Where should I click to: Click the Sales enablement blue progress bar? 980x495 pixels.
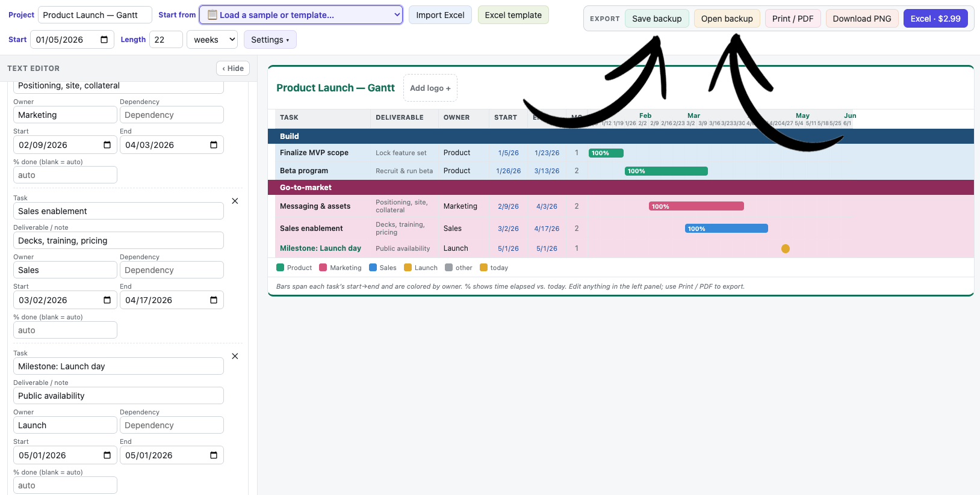(x=727, y=229)
